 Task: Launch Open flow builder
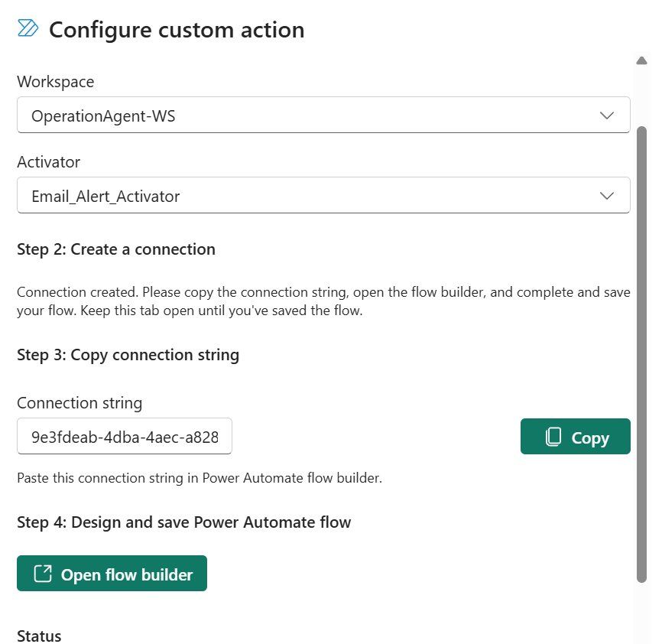[112, 574]
